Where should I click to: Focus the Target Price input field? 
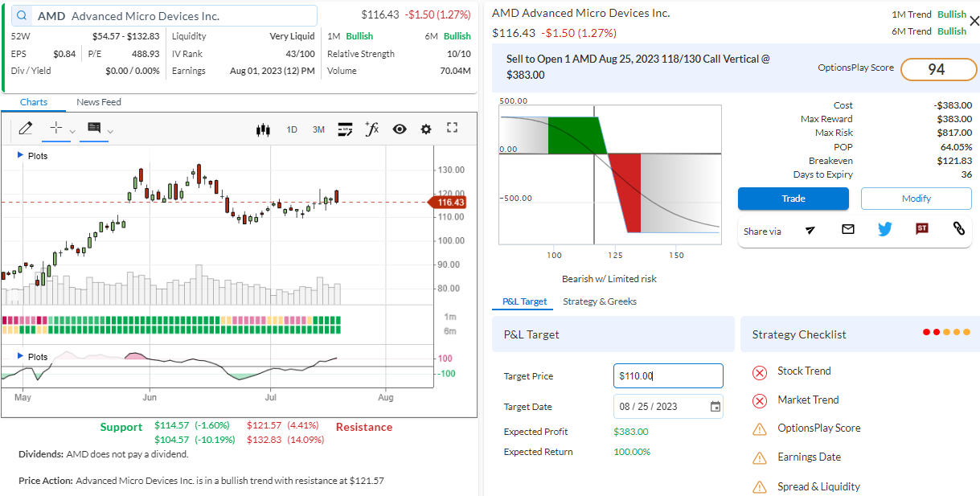pos(668,376)
